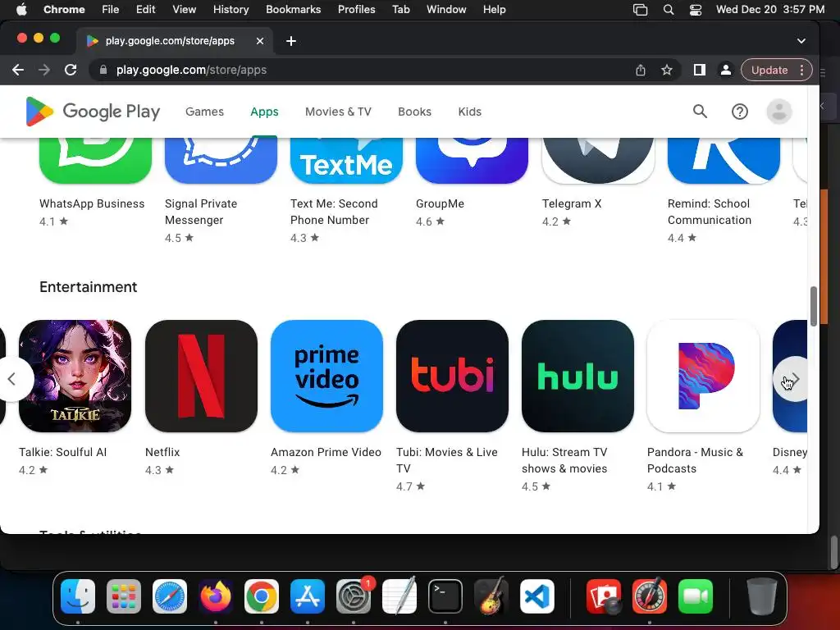Viewport: 840px width, 630px height.
Task: Expand the Chrome tab search chevron
Action: 801,41
